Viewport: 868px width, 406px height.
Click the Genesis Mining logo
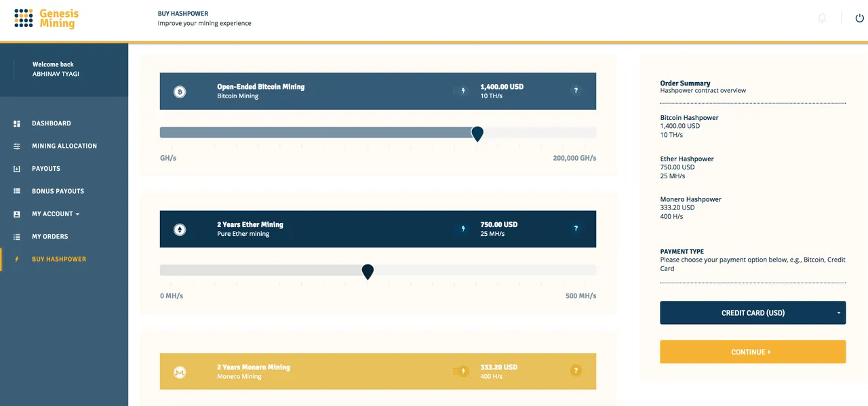click(x=46, y=19)
